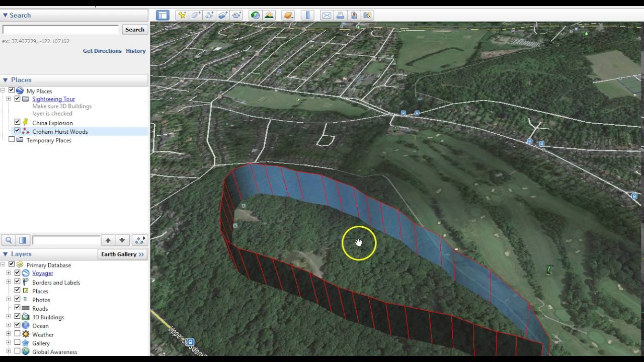Add a placemark with pushpin tool
644x362 pixels.
182,15
